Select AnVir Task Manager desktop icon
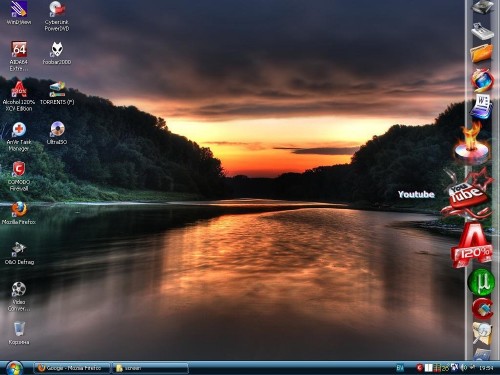This screenshot has width=500, height=375. [x=19, y=136]
